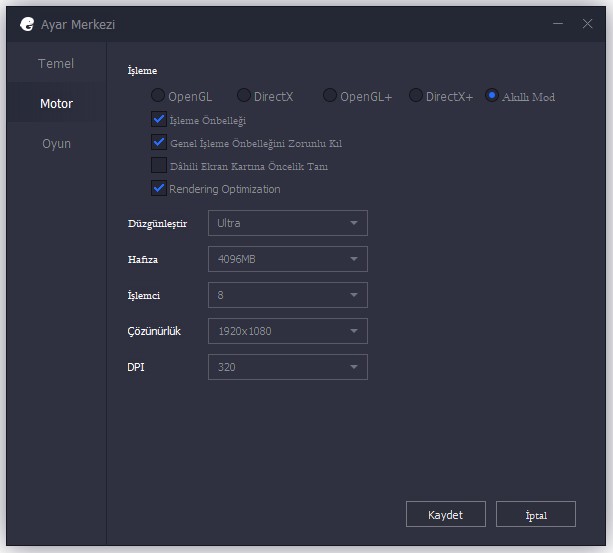The height and width of the screenshot is (553, 613).
Task: Toggle Genel İşleme Önbelleğini Zorunlu Kıl
Action: (x=158, y=143)
